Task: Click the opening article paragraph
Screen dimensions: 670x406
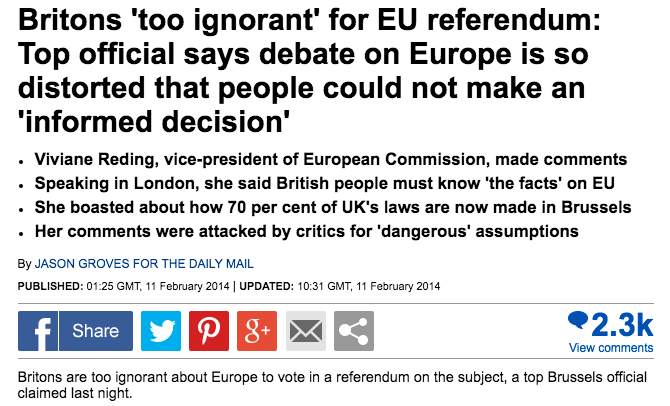Action: pos(332,385)
